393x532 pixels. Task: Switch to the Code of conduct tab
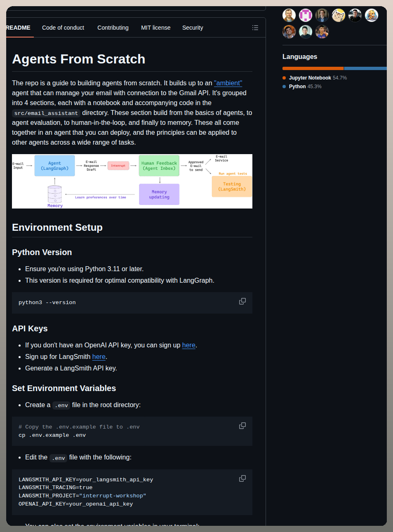click(x=63, y=28)
